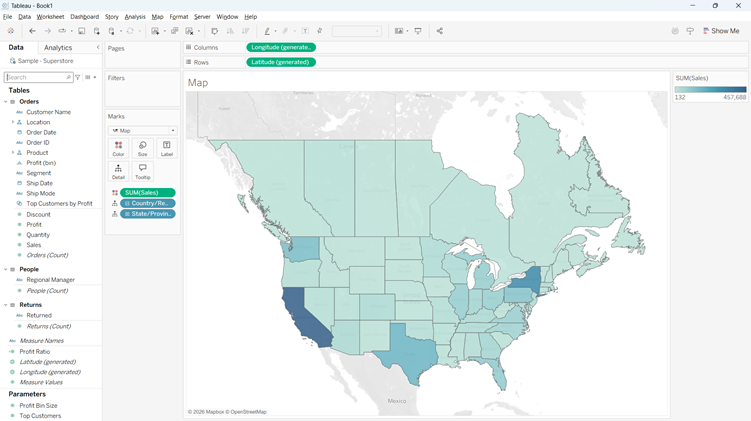The height and width of the screenshot is (421, 751).
Task: Click the Duplicate sheet icon
Action: [x=174, y=31]
